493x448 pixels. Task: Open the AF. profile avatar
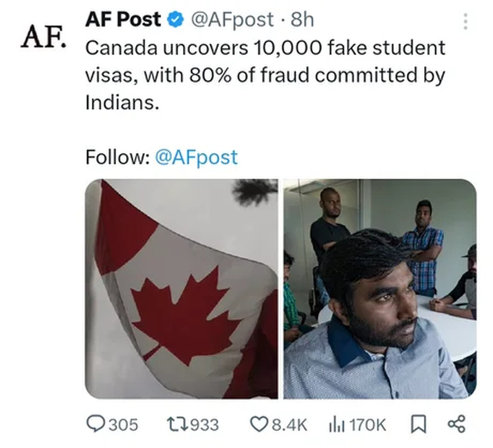click(x=42, y=38)
